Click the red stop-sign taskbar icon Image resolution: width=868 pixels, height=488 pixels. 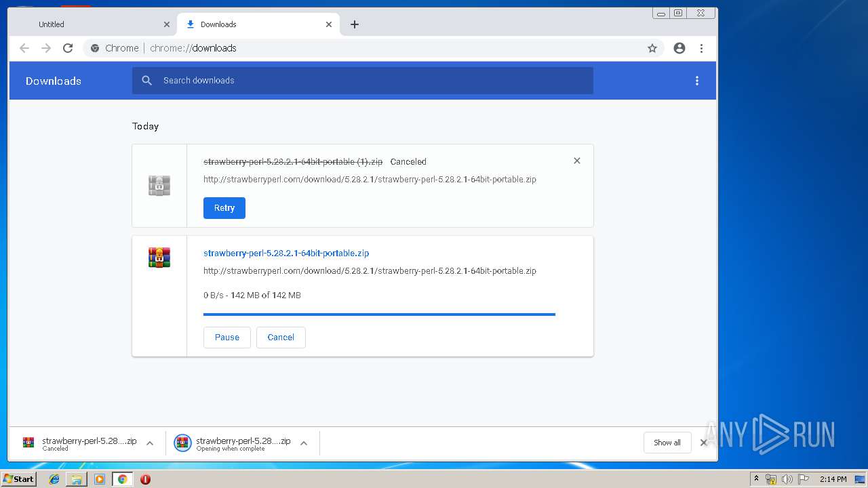[x=145, y=479]
